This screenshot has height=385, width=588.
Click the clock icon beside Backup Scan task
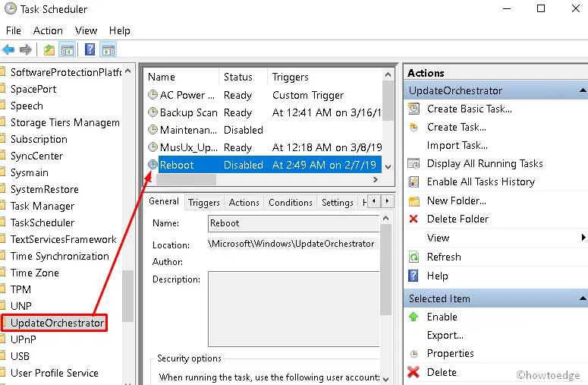coord(153,112)
